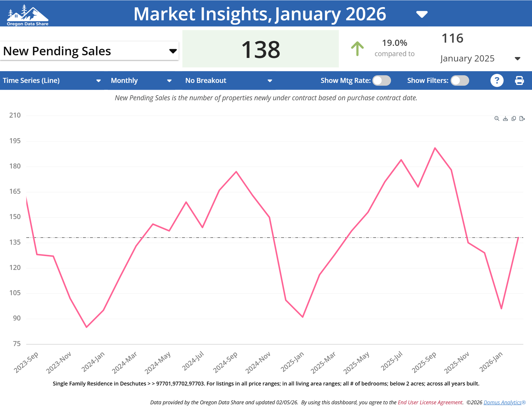Click the zoom reset icon above the chart
Image resolution: width=532 pixels, height=409 pixels.
point(497,118)
